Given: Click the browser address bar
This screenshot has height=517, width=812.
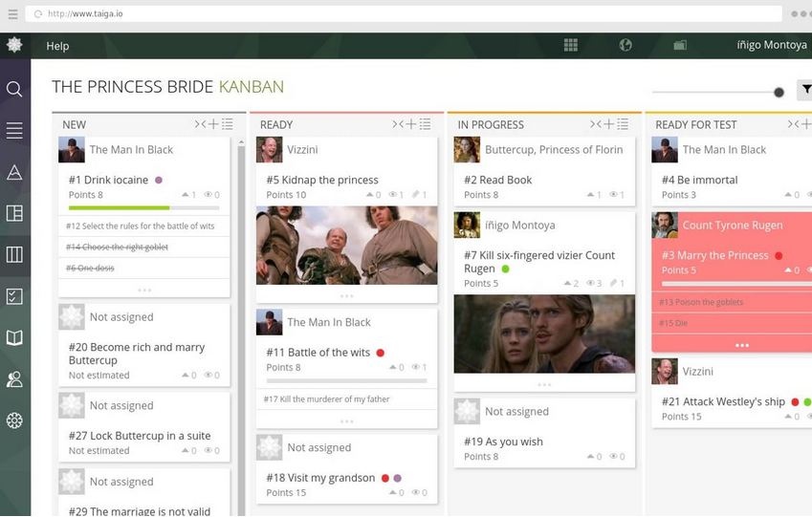Looking at the screenshot, I should (x=404, y=14).
